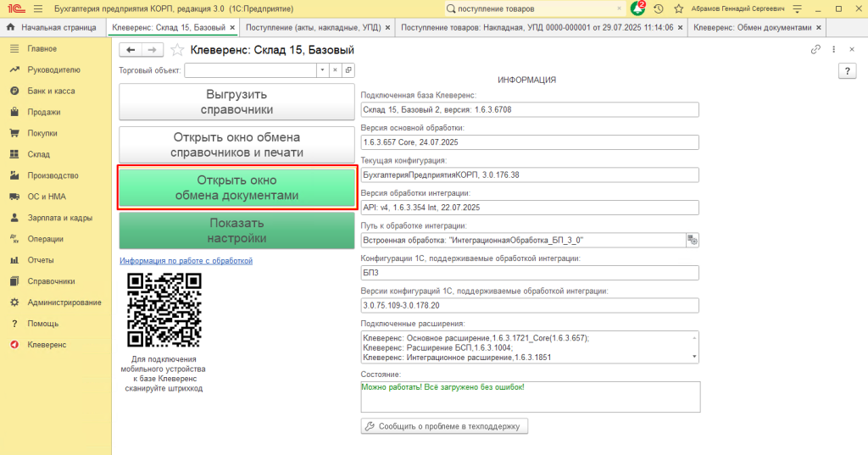Expand the Торговый объект dropdown list
868x455 pixels.
coord(320,69)
